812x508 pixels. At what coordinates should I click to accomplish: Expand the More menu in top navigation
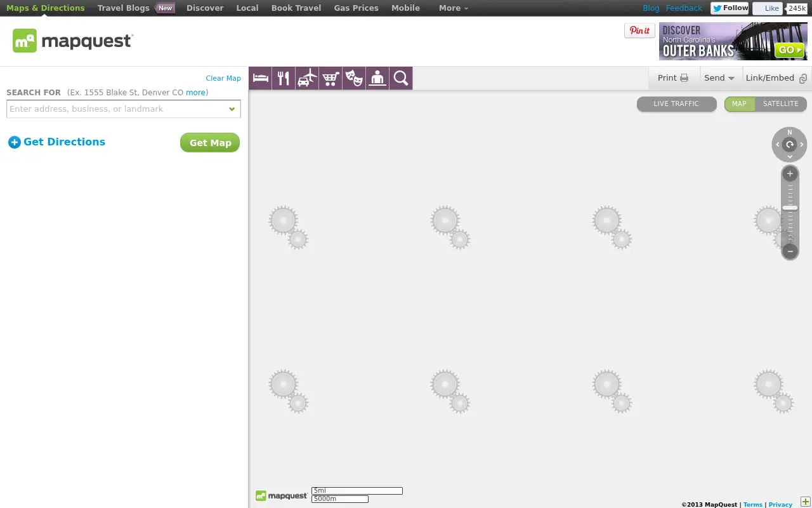(x=454, y=8)
